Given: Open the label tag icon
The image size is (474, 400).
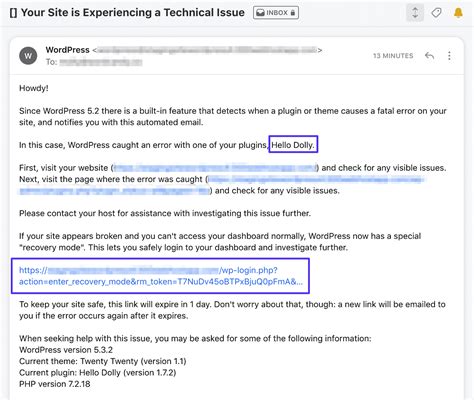Looking at the screenshot, I should pyautogui.click(x=436, y=13).
